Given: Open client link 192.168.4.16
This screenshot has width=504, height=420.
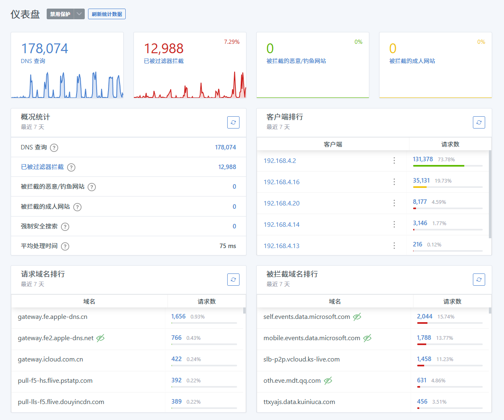Looking at the screenshot, I should pos(282,182).
